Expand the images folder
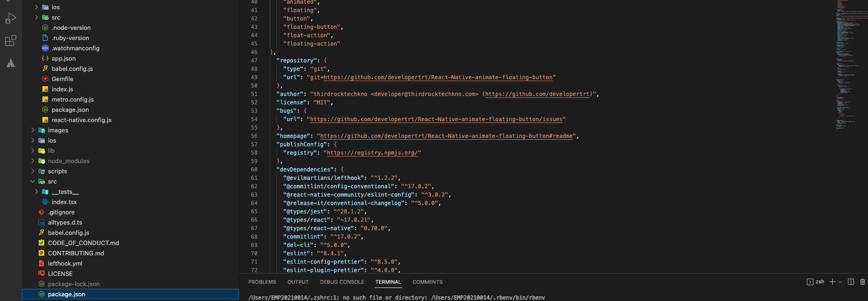 pyautogui.click(x=58, y=130)
